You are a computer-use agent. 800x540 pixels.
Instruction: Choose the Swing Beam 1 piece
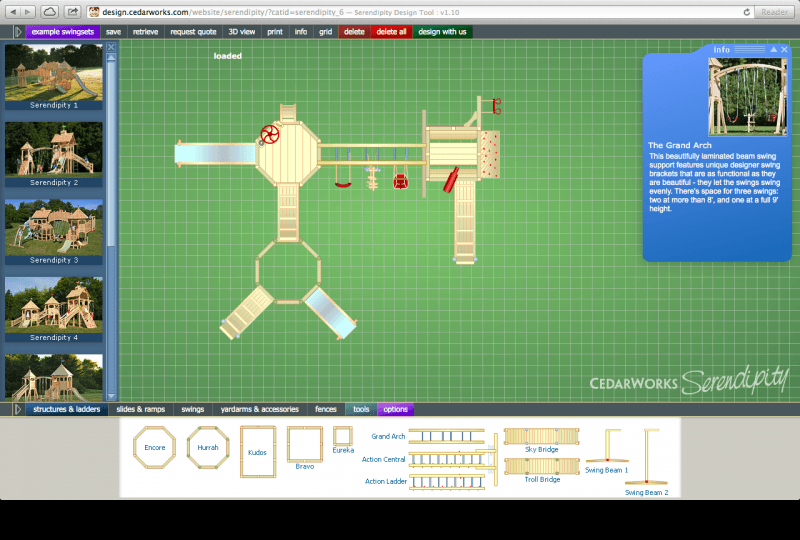click(607, 447)
